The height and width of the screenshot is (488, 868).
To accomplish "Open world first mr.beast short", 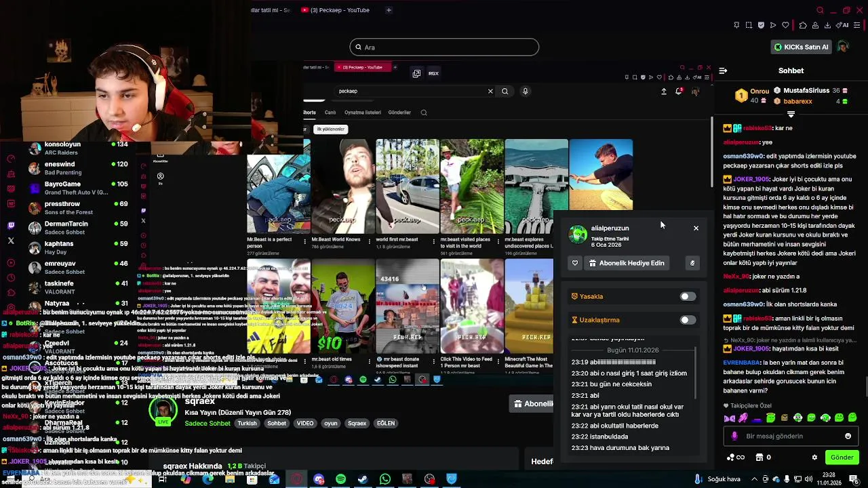I will tap(407, 186).
